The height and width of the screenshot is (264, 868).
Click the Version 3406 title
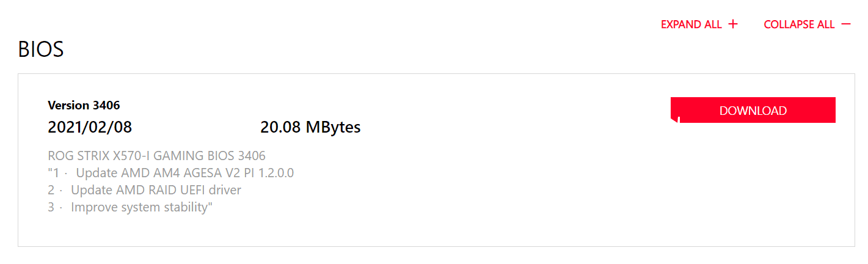(84, 105)
